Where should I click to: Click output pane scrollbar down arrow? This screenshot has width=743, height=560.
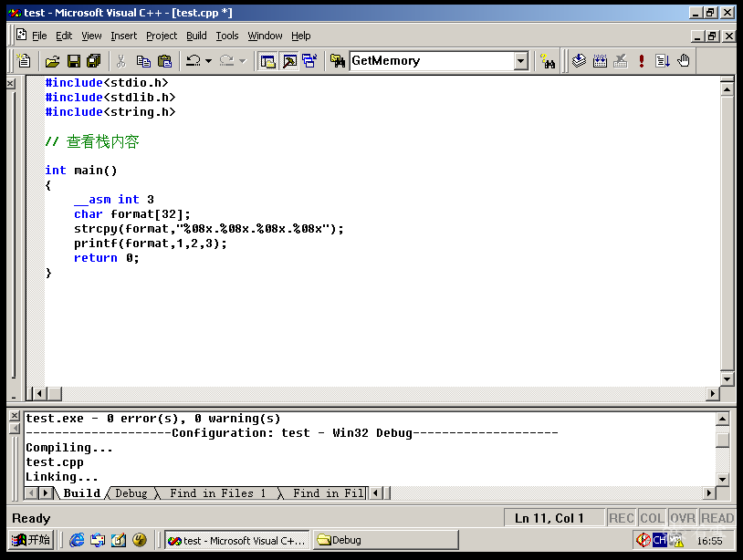click(722, 479)
